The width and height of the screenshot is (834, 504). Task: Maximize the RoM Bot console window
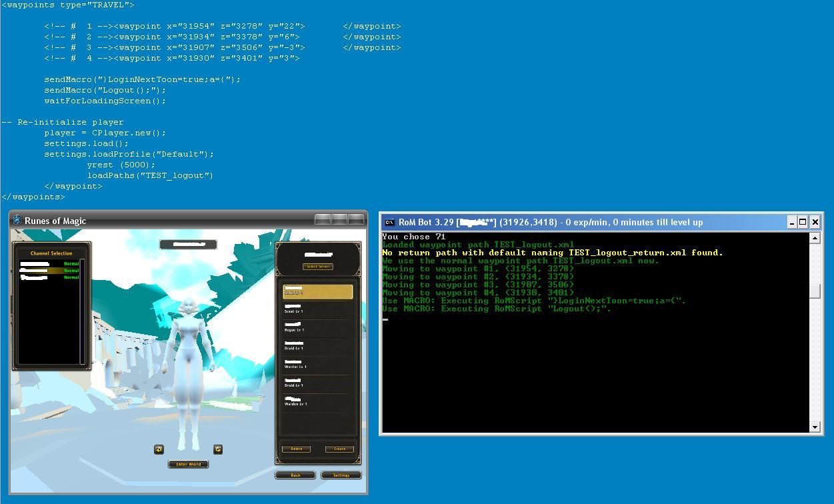point(803,222)
